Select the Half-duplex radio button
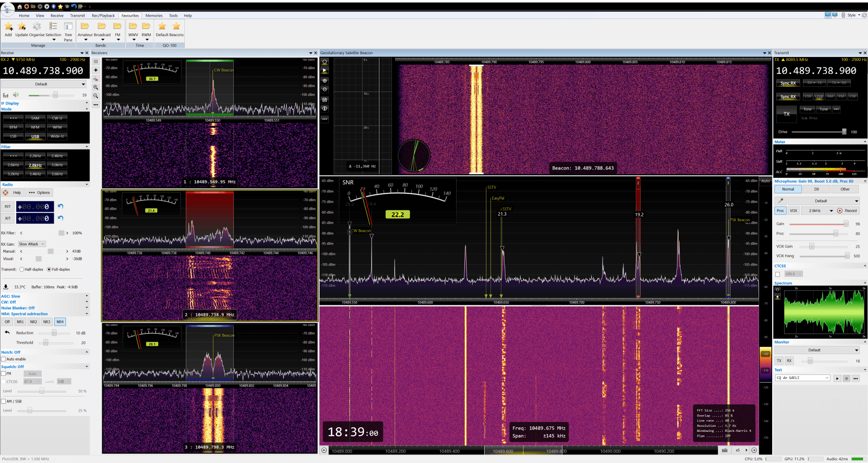Screen dimensions: 868x463 click(x=22, y=269)
